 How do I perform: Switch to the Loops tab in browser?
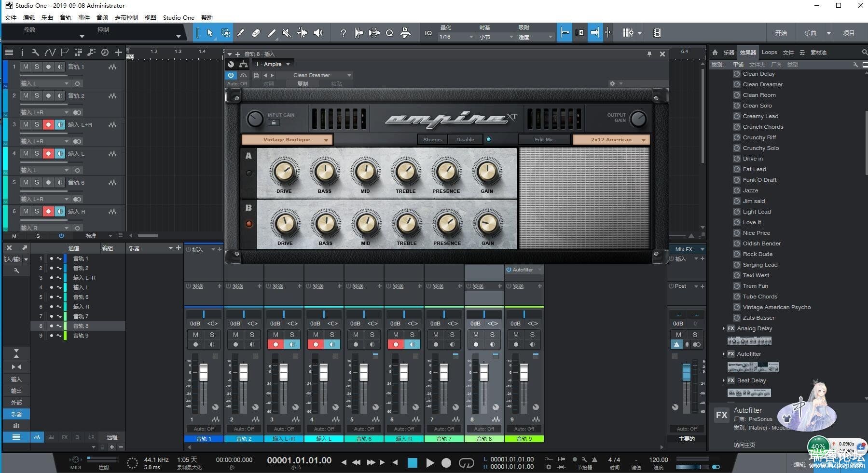click(770, 52)
